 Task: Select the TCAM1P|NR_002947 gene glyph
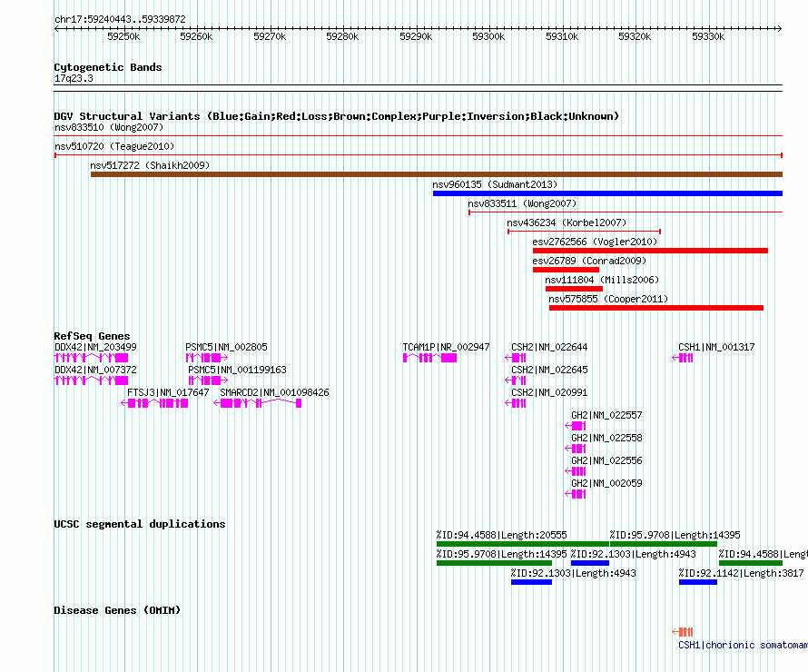pos(429,358)
